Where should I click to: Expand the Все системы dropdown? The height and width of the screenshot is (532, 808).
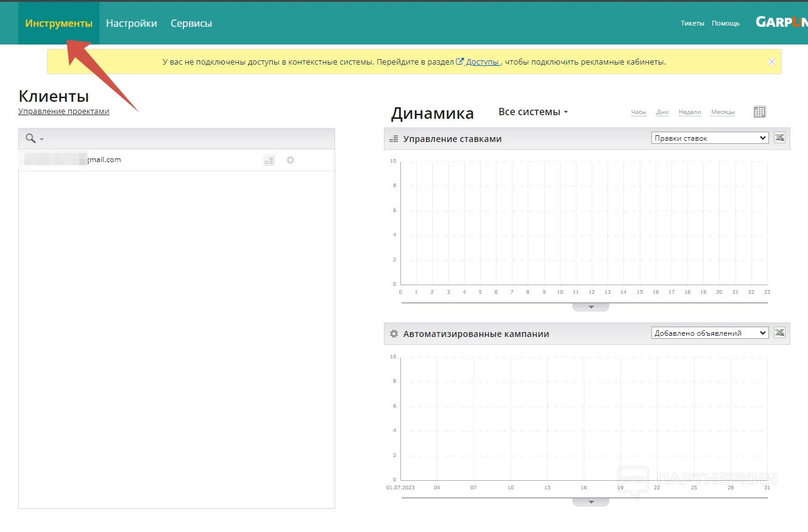tap(533, 112)
